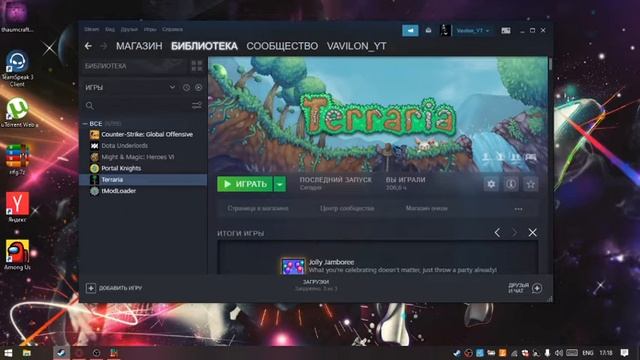640x360 pixels.
Task: Open the Вид menu
Action: click(x=110, y=29)
